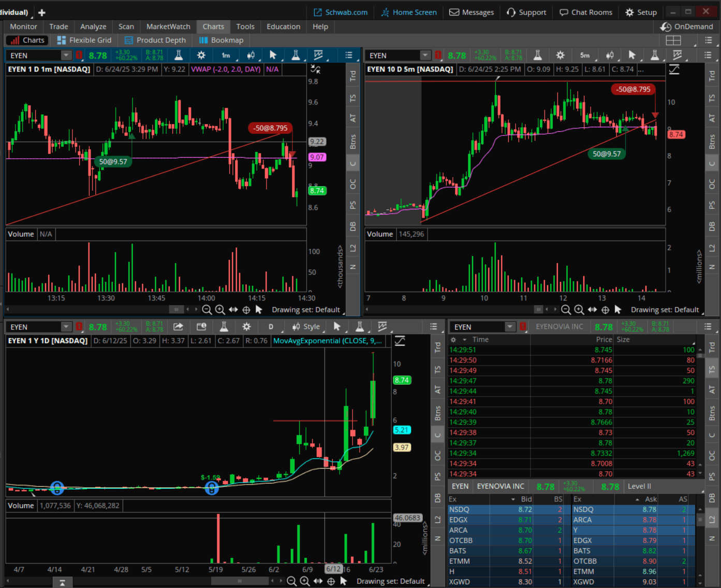Toggle the Trd sidebar button on the 1m chart
The width and height of the screenshot is (721, 588).
point(353,76)
